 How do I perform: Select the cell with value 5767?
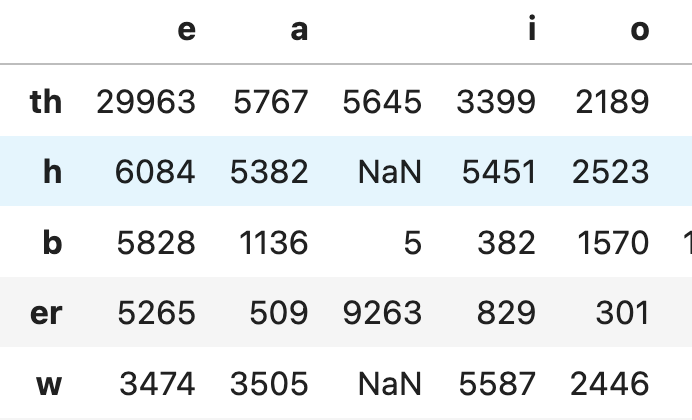click(269, 101)
